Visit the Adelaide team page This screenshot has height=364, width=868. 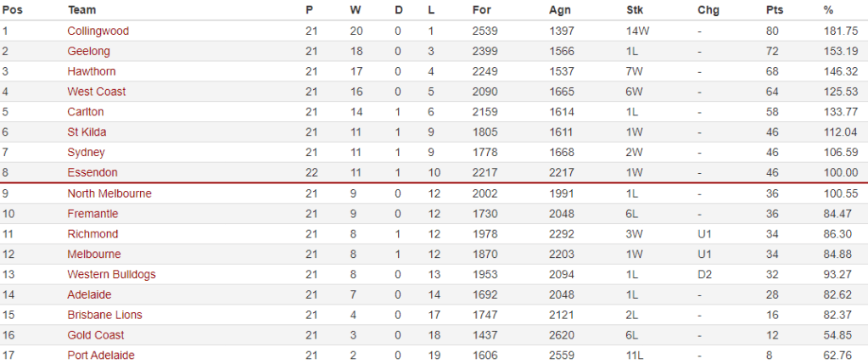tap(89, 295)
